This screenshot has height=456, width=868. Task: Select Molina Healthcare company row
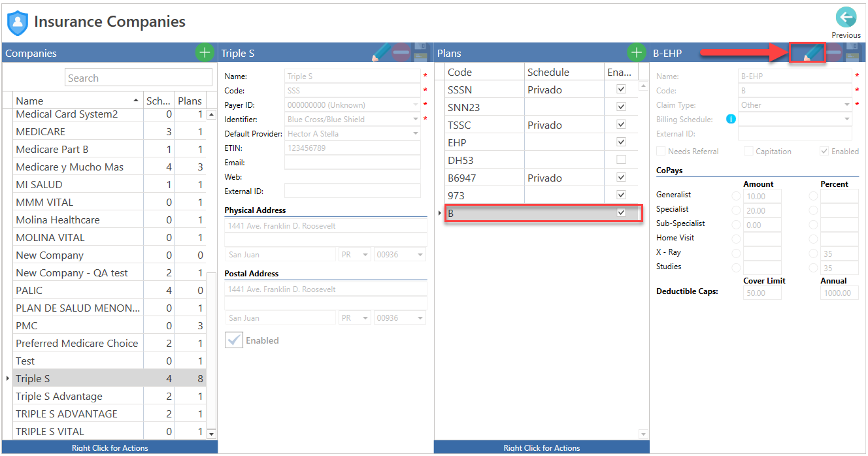(x=110, y=220)
